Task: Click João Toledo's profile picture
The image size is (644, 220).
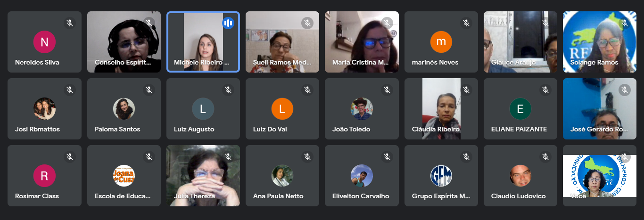Action: (x=362, y=109)
